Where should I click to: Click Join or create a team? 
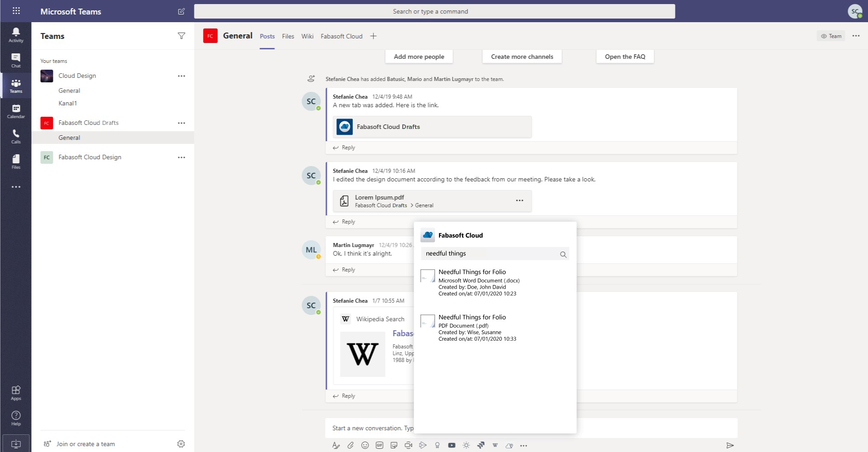click(80, 444)
